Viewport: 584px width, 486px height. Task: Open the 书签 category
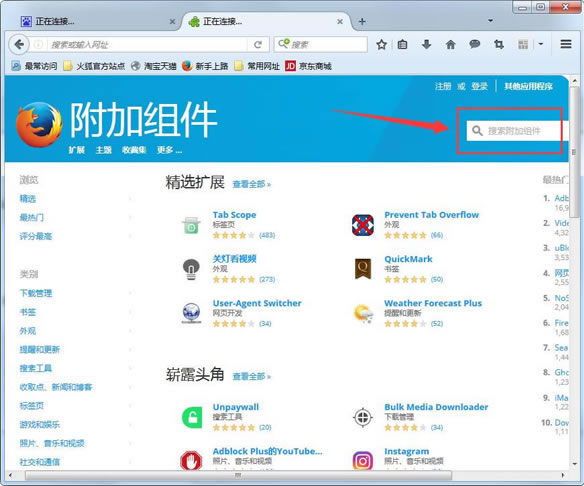(28, 312)
